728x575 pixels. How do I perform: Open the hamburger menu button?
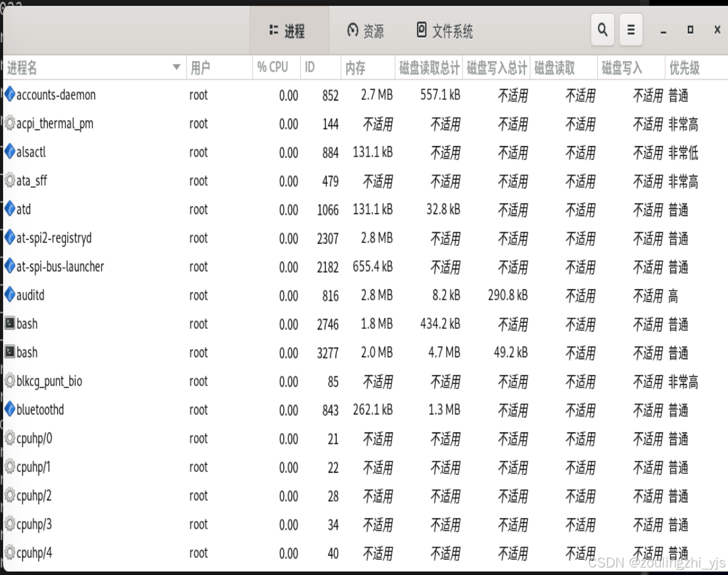tap(631, 30)
